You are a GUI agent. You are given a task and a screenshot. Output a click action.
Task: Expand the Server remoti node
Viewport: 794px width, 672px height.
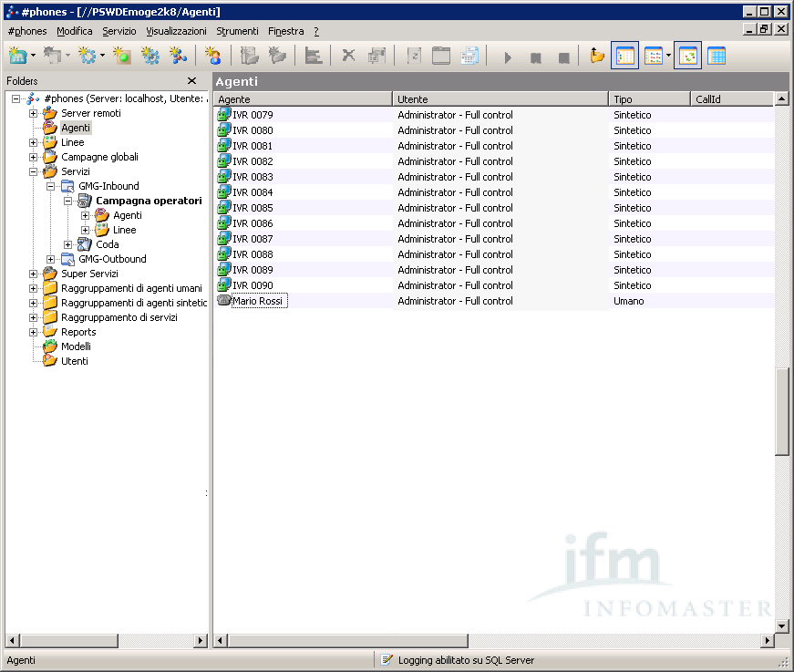pos(34,113)
